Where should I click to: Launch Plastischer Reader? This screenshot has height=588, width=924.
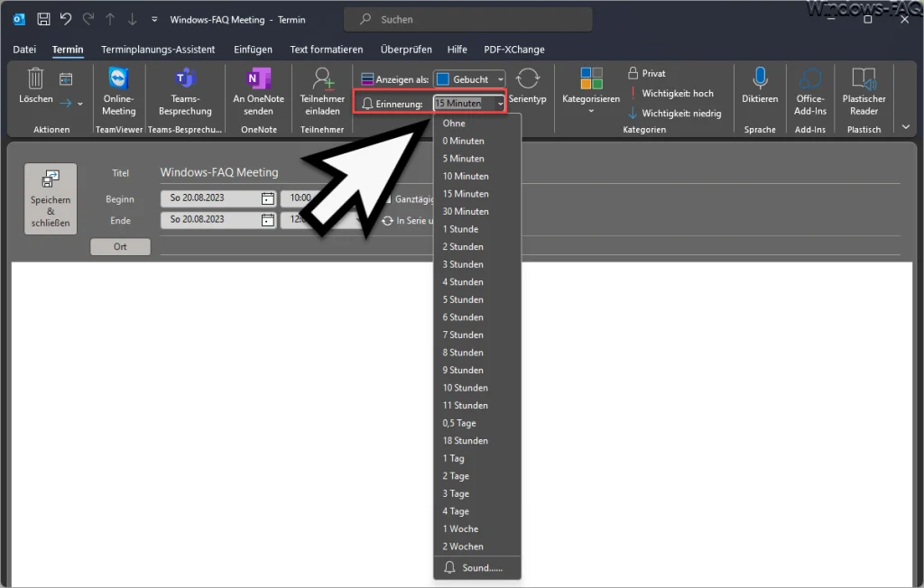(864, 91)
